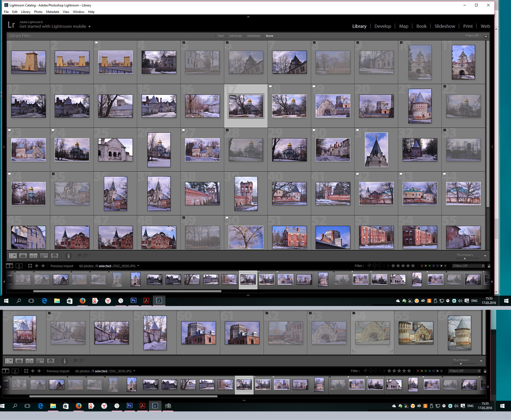Switch to Grid view in the upper toolbar
This screenshot has width=511, height=420.
(x=13, y=256)
